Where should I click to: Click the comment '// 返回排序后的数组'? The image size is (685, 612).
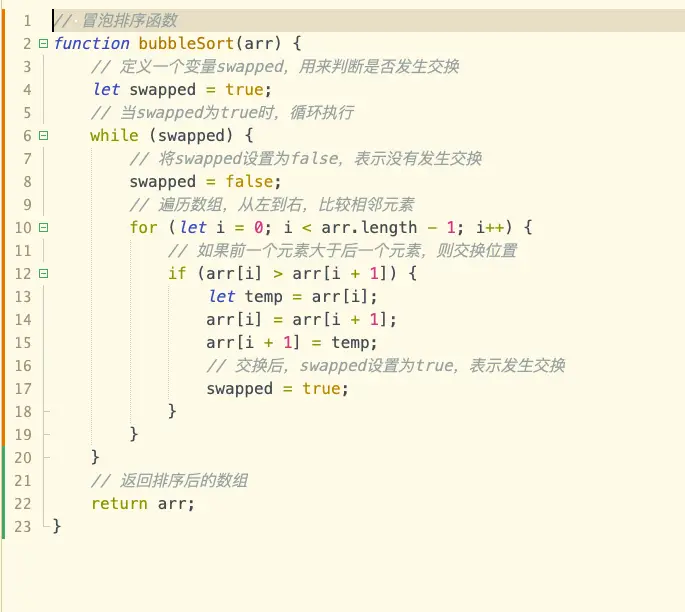click(x=170, y=481)
